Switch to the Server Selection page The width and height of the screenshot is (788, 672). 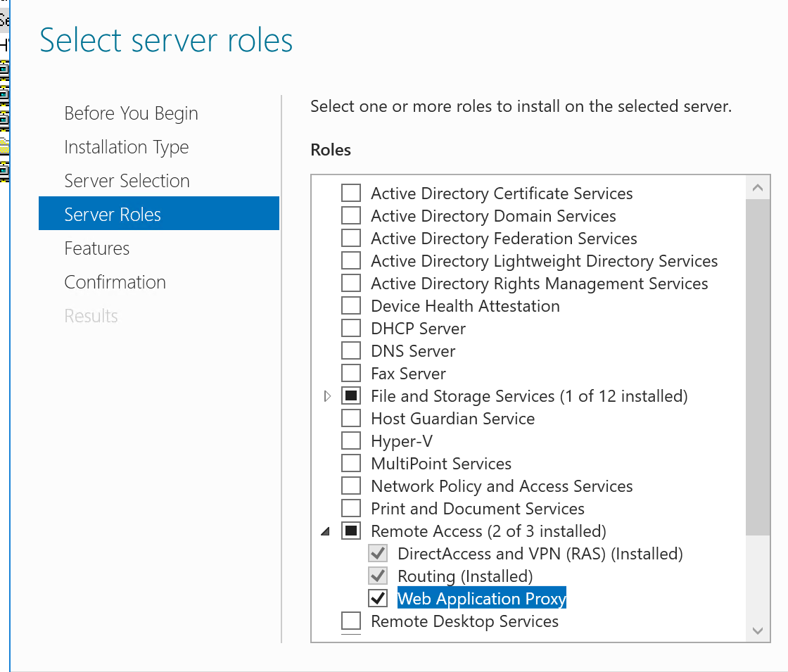click(x=127, y=181)
